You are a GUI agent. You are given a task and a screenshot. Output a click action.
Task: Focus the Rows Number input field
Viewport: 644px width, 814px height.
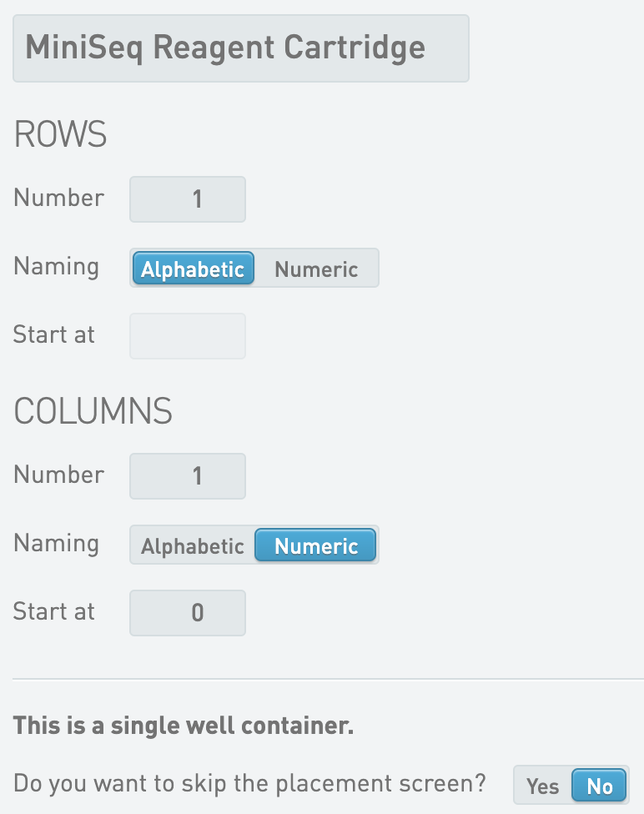coord(188,199)
